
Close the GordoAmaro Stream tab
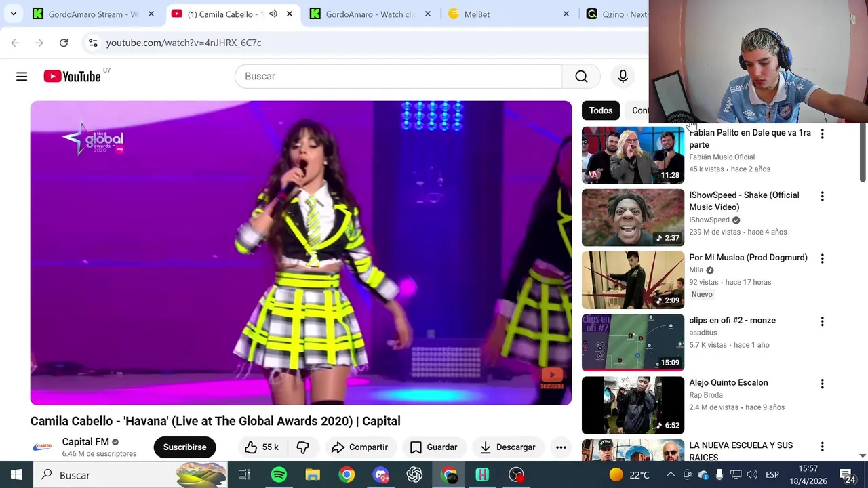click(x=151, y=14)
